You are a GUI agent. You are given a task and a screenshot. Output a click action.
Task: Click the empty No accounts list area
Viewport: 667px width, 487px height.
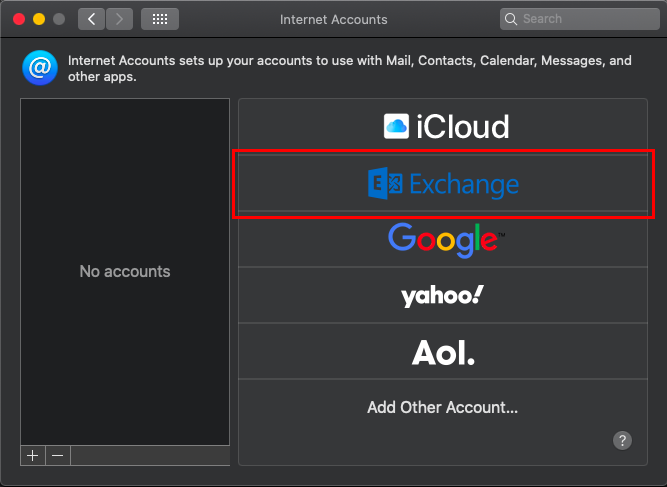pyautogui.click(x=125, y=271)
